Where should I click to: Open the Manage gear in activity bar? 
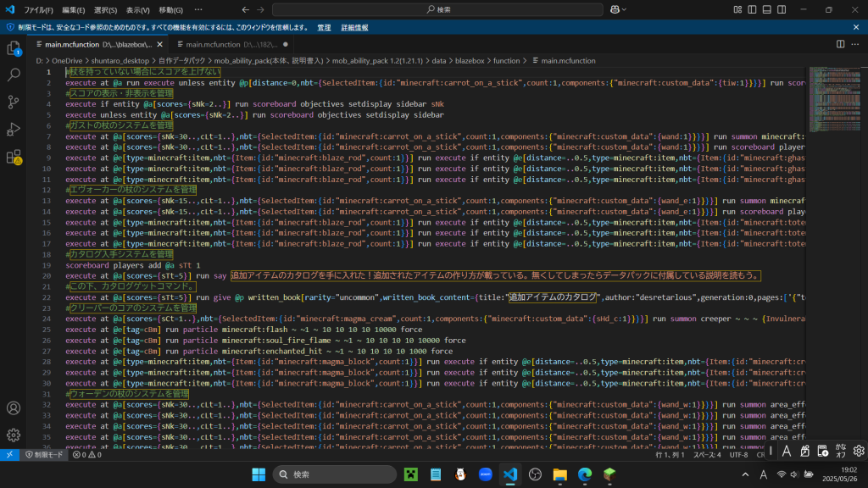[14, 435]
